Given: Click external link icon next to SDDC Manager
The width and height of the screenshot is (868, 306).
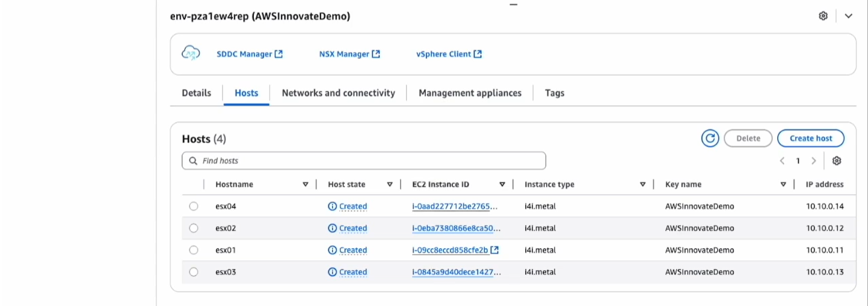Looking at the screenshot, I should tap(279, 54).
